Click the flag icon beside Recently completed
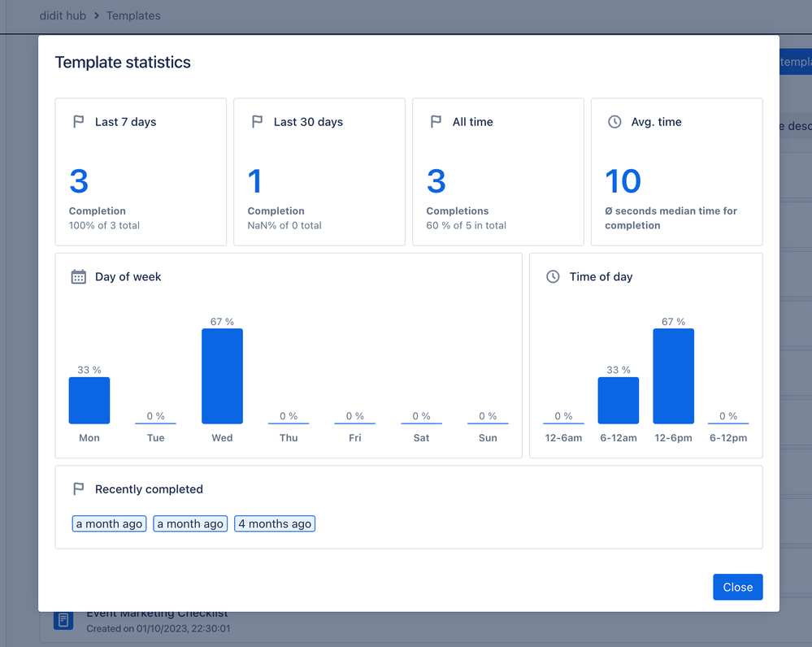This screenshot has width=812, height=647. [x=78, y=489]
